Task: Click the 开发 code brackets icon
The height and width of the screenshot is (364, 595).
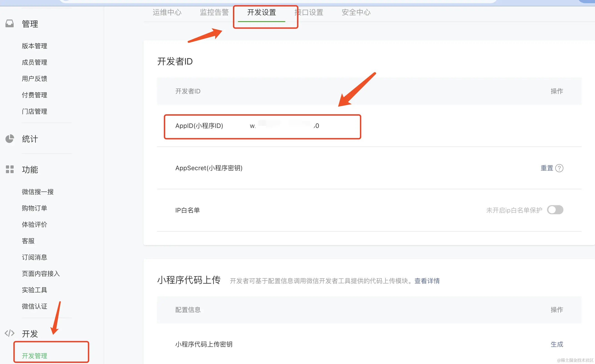Action: [x=10, y=333]
